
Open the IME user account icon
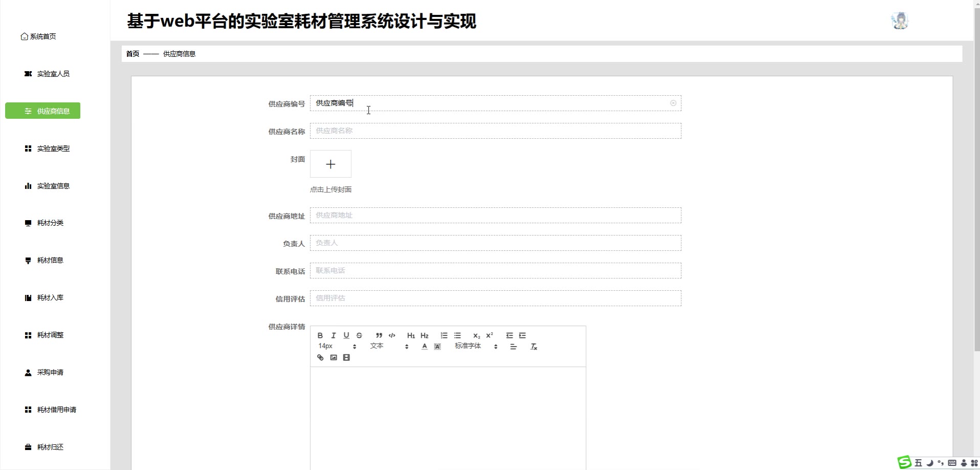pyautogui.click(x=964, y=463)
